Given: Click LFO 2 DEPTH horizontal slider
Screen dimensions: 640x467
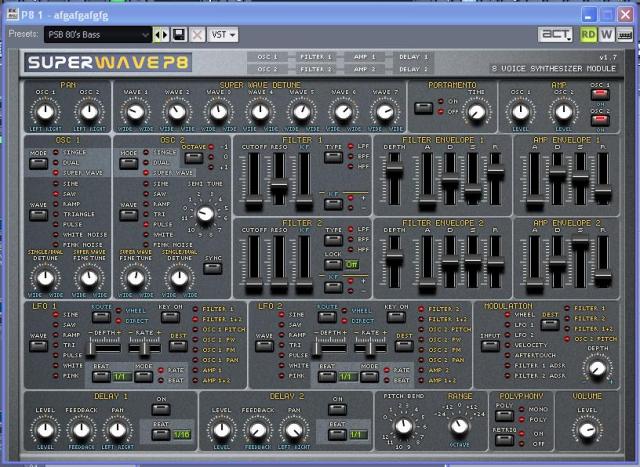Looking at the screenshot, I should (x=316, y=348).
